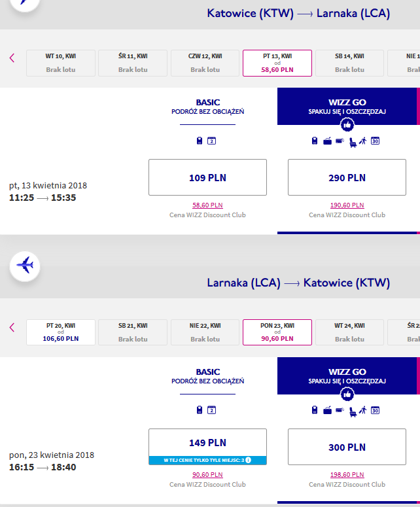Viewport: 420px width, 507px height.
Task: Select the SB 14, KWI outbound date tab
Action: pos(349,63)
